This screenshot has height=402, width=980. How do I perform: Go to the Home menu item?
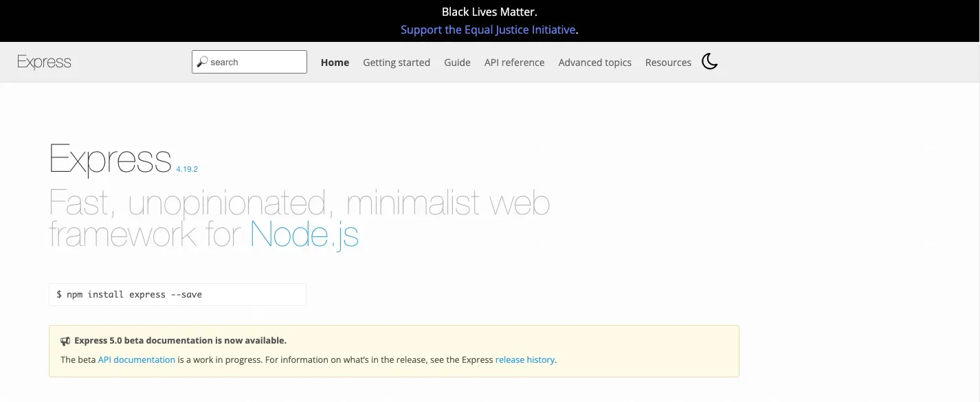pyautogui.click(x=335, y=63)
